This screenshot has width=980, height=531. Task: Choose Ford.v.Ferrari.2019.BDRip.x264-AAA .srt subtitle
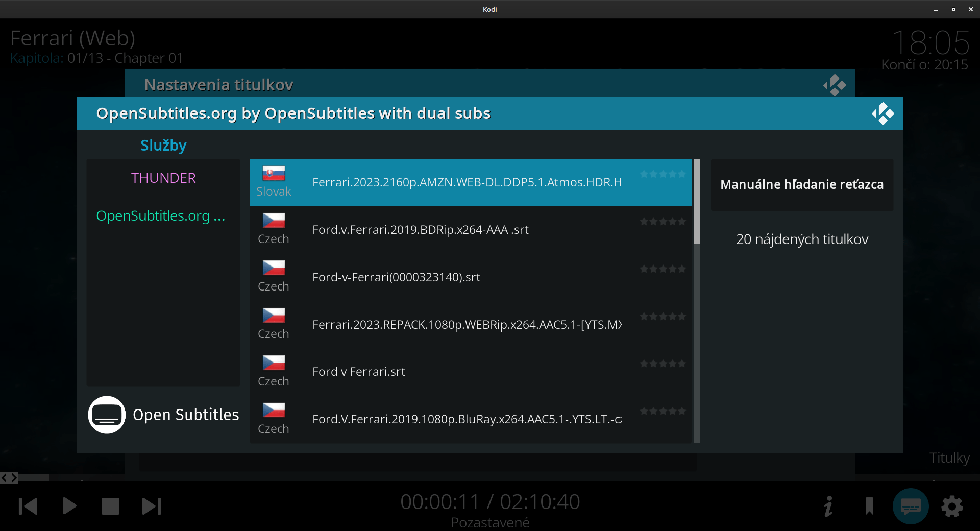click(471, 230)
